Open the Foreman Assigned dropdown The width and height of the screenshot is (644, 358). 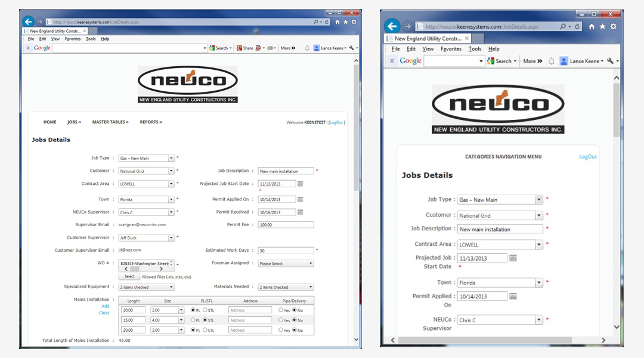point(286,263)
